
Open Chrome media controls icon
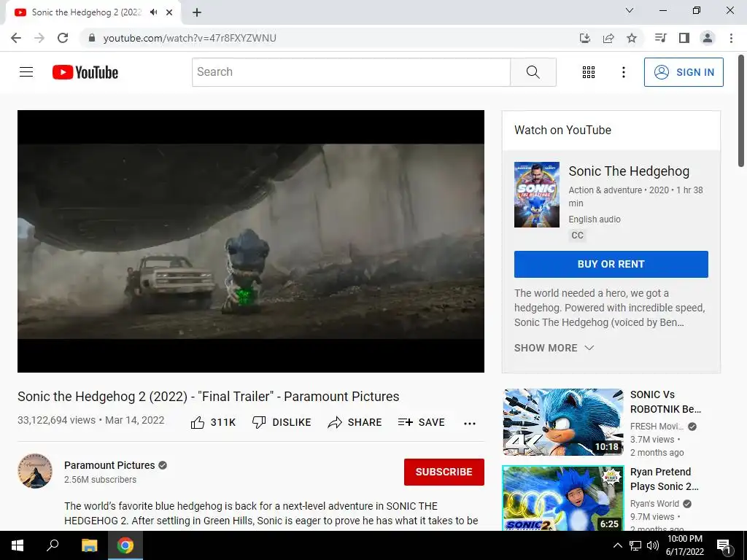(660, 38)
